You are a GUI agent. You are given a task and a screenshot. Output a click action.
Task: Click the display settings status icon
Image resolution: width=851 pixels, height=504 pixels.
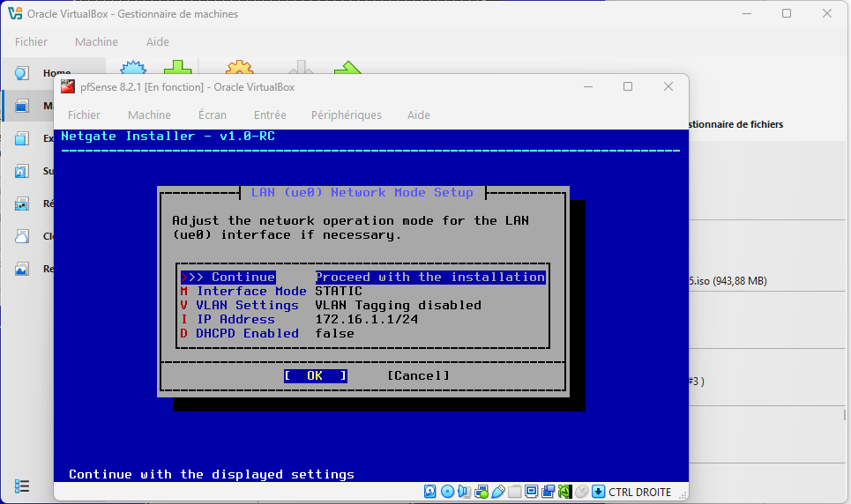[x=531, y=492]
